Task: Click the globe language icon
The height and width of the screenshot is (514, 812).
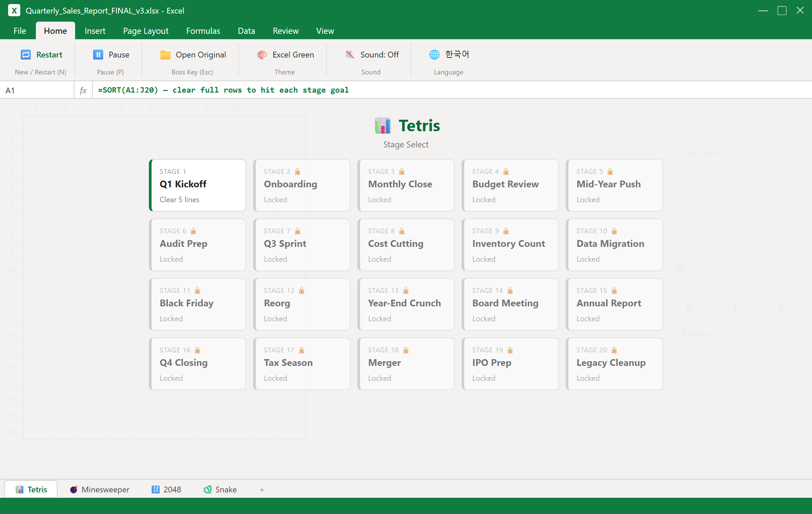Action: pos(434,54)
